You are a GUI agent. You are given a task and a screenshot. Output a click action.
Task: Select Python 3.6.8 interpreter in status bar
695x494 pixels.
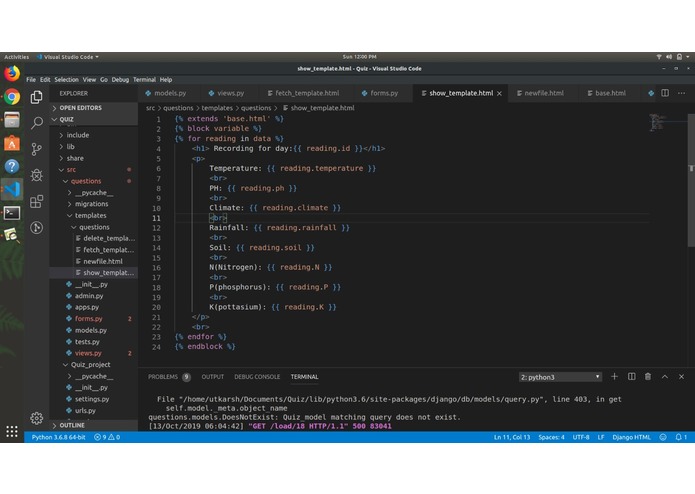click(x=59, y=437)
